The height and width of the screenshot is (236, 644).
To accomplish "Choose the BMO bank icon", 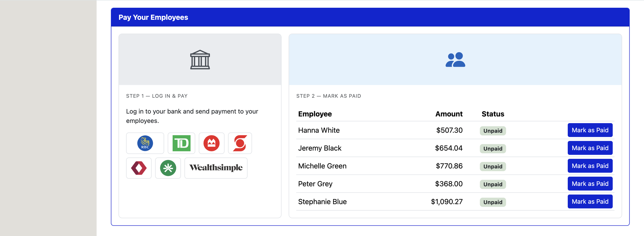I will point(211,143).
